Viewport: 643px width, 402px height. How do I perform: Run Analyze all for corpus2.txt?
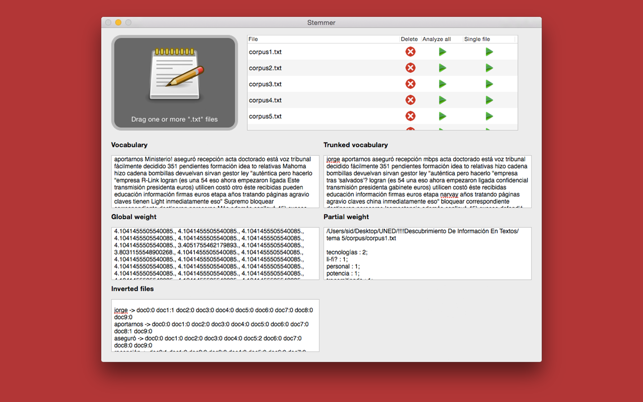(442, 68)
